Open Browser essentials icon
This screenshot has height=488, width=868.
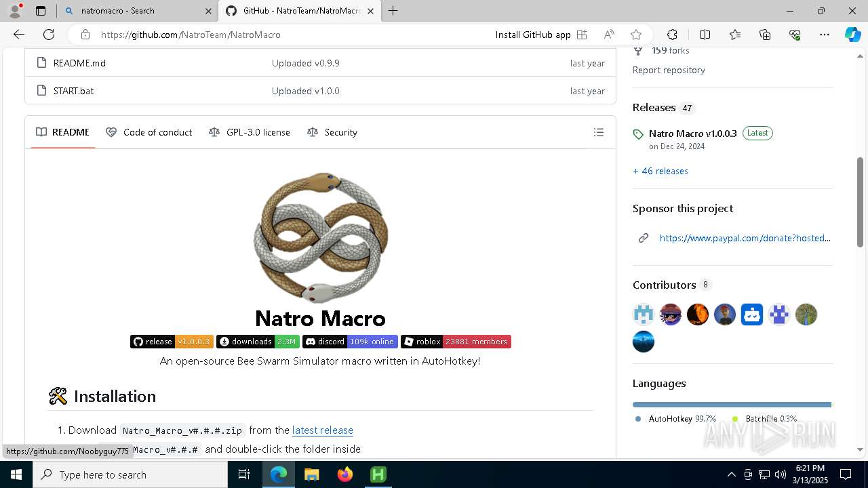click(x=795, y=35)
